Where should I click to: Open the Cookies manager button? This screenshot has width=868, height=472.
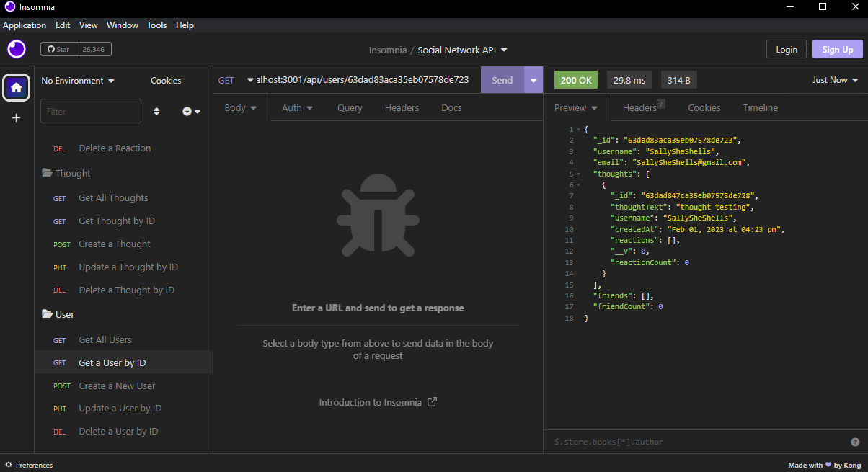pos(166,81)
